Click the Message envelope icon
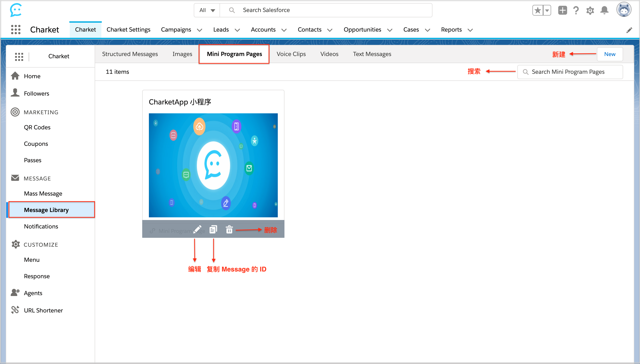This screenshot has width=640, height=364. tap(15, 178)
